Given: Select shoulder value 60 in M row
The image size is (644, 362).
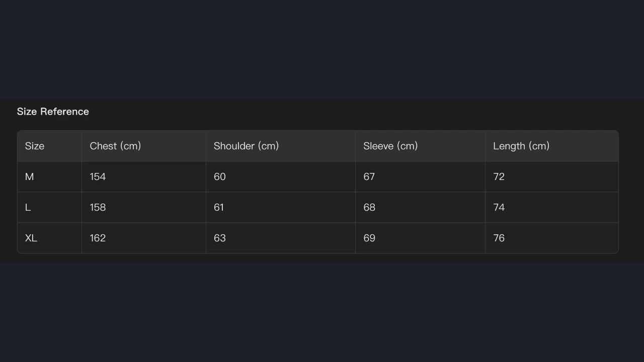Looking at the screenshot, I should click(220, 176).
